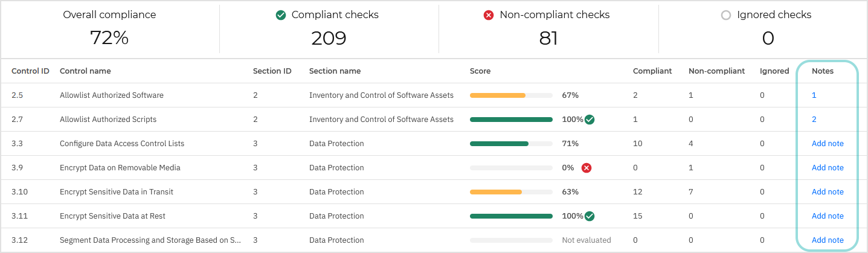868x253 pixels.
Task: Click the 67% score bar for Allowlist Authorized Software
Action: point(511,95)
